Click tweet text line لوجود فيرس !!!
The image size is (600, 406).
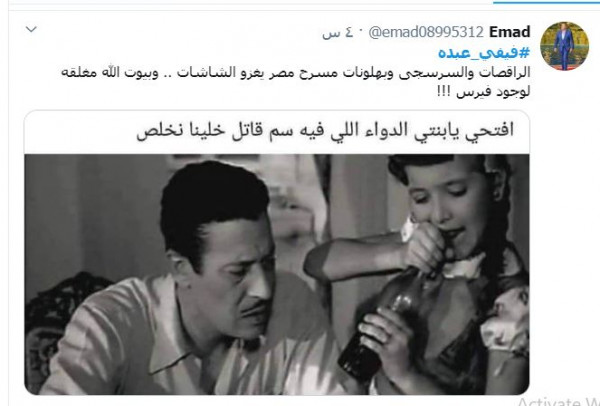(x=484, y=92)
